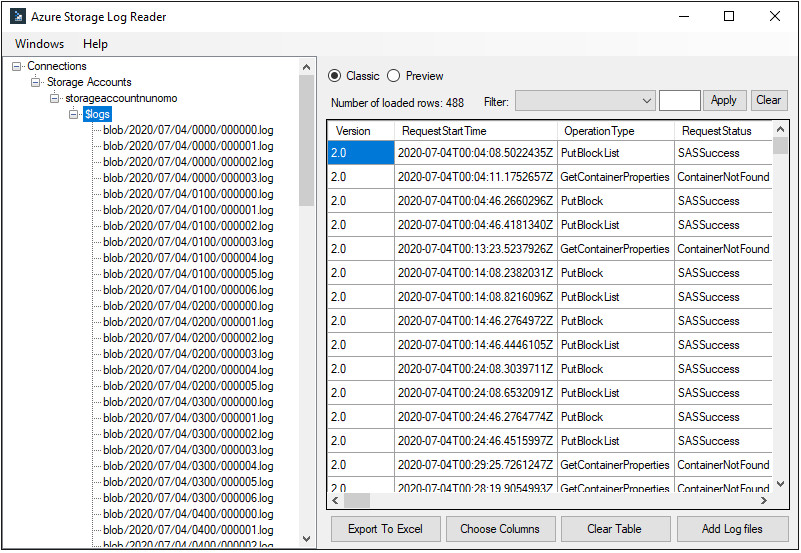
Task: Select the $logs tree item
Action: tap(97, 114)
